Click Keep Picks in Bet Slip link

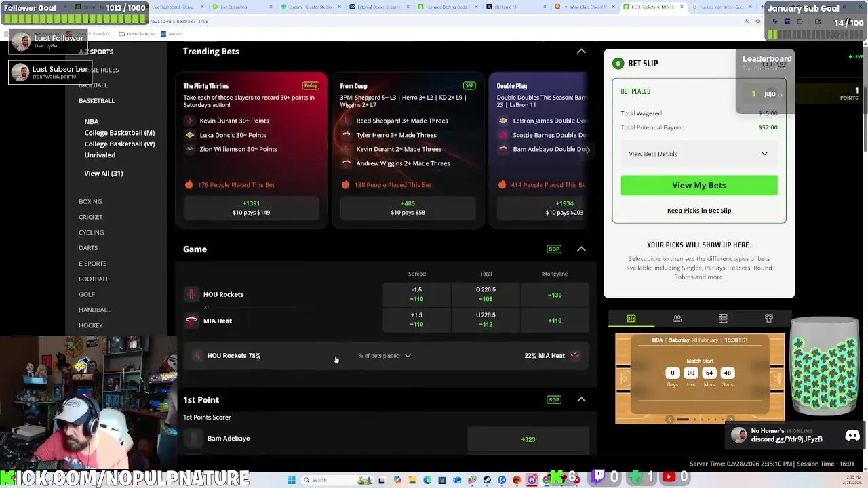[x=699, y=211]
